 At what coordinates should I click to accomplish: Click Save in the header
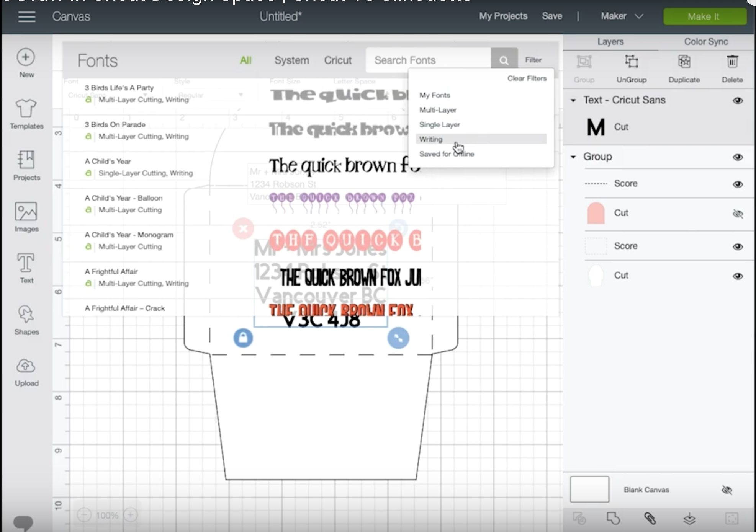coord(552,16)
